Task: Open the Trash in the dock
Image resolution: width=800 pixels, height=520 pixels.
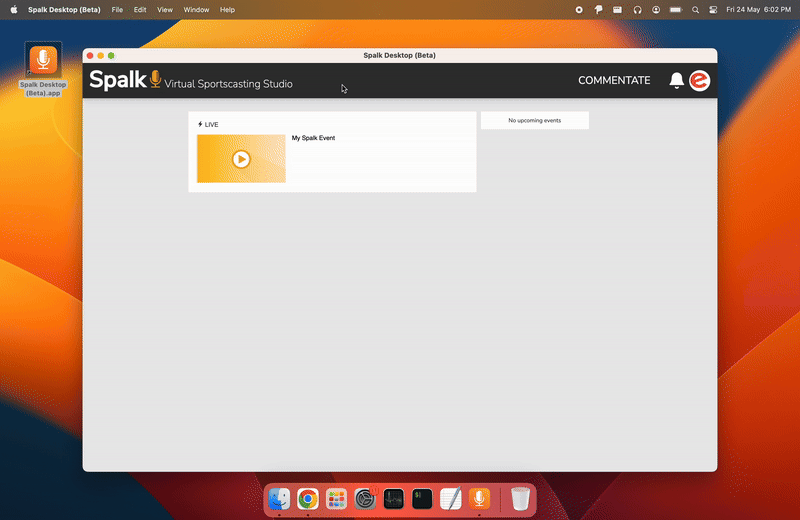Action: 520,499
